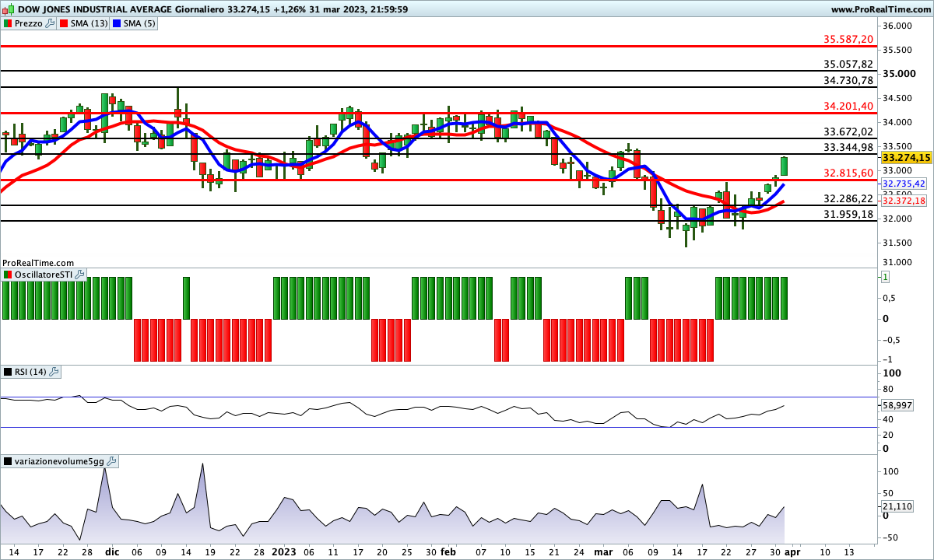The height and width of the screenshot is (560, 934).
Task: Click the Prezzo green-red color swatch
Action: pyautogui.click(x=8, y=23)
